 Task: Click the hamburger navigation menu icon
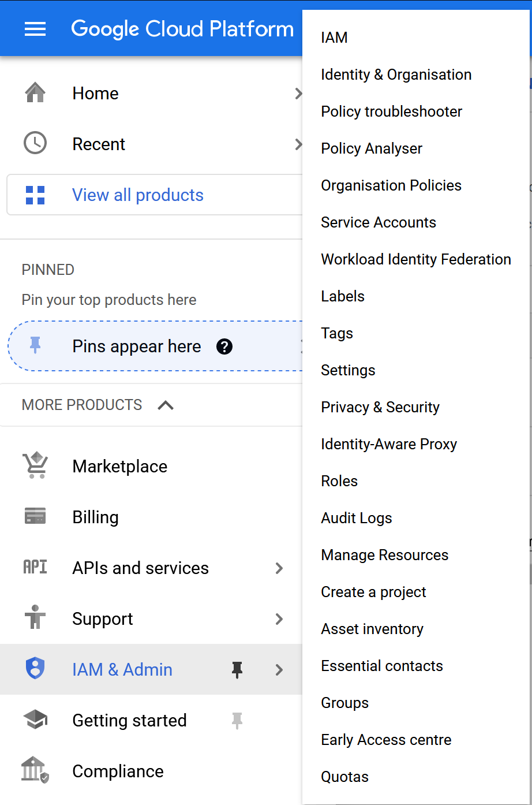(35, 29)
